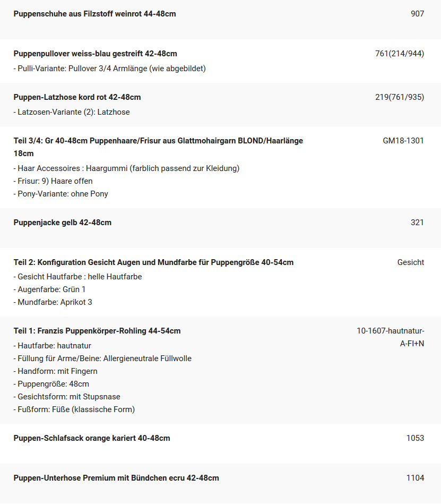Open Teil 3/4 Puppenhaare/Frisur item title

pyautogui.click(x=158, y=147)
